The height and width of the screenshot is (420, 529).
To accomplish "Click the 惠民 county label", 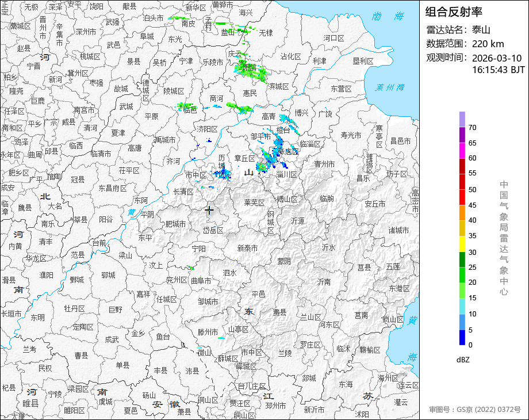I will 250,93.
